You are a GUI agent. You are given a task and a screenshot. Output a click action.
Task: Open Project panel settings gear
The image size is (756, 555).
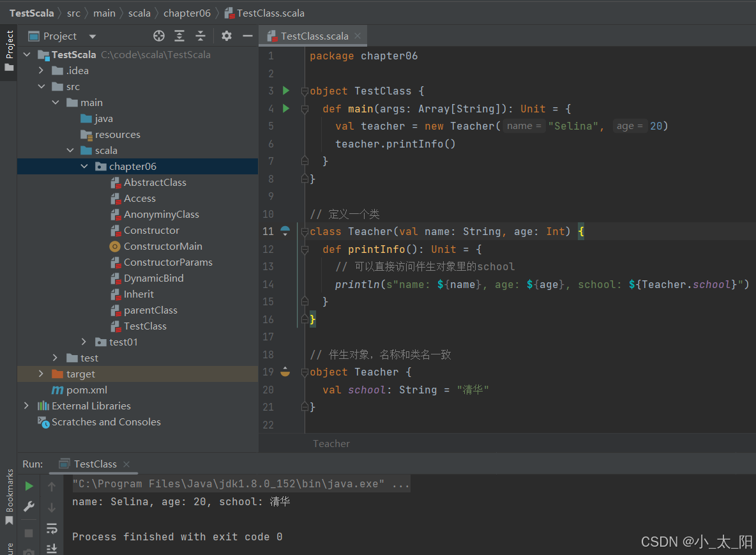point(227,36)
